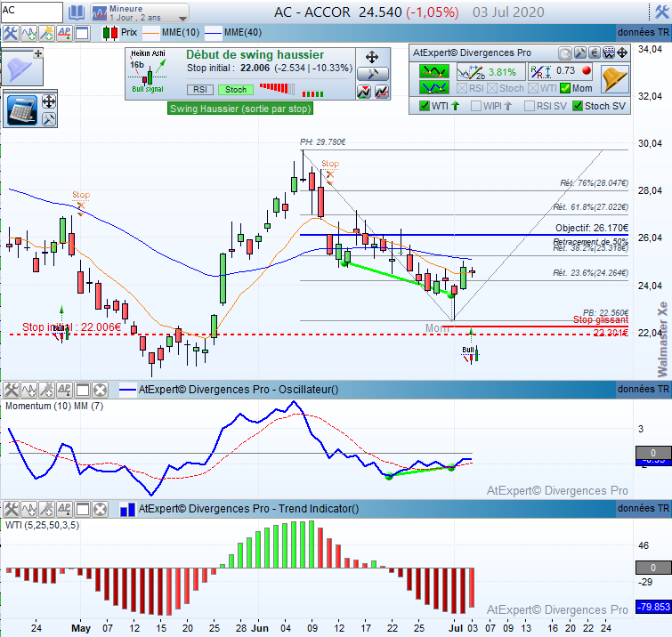This screenshot has width=672, height=637.
Task: Click the golden bell alert in Divergences Pro
Action: (x=614, y=79)
